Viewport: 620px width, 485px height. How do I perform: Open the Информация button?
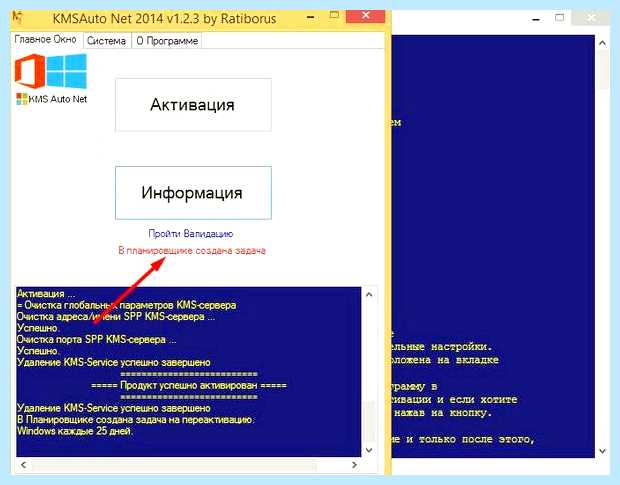pyautogui.click(x=193, y=193)
